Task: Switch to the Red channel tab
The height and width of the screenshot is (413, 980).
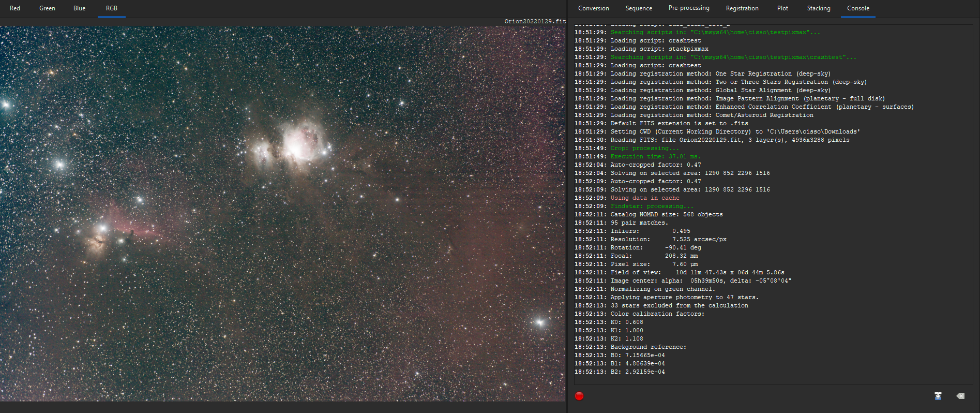Action: (15, 8)
